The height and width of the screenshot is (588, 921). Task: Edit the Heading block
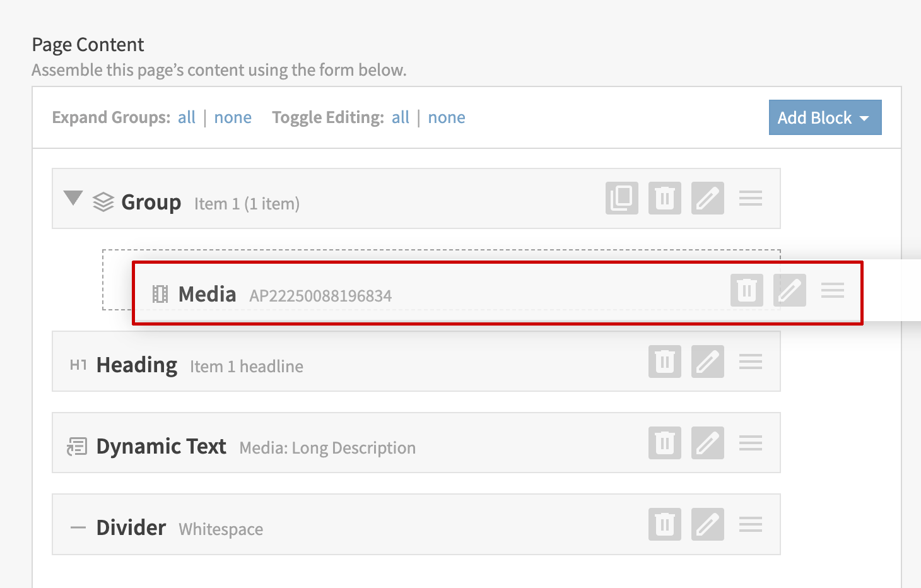coord(707,362)
